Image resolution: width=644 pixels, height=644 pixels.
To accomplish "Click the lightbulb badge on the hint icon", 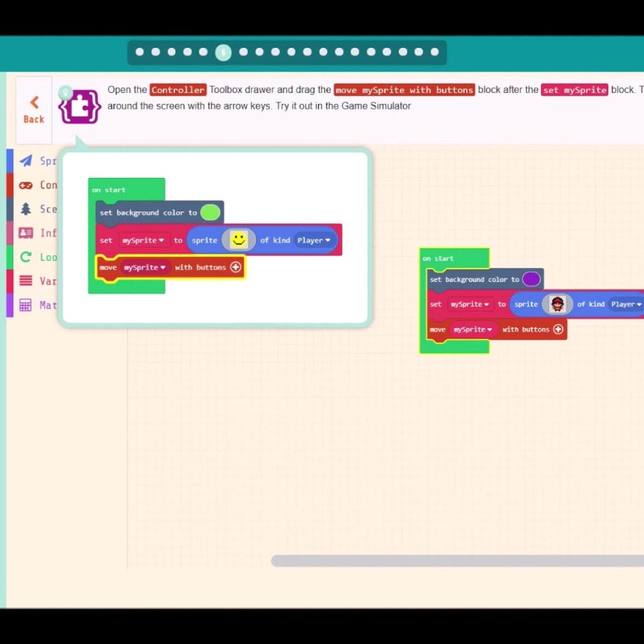I will coord(65,92).
